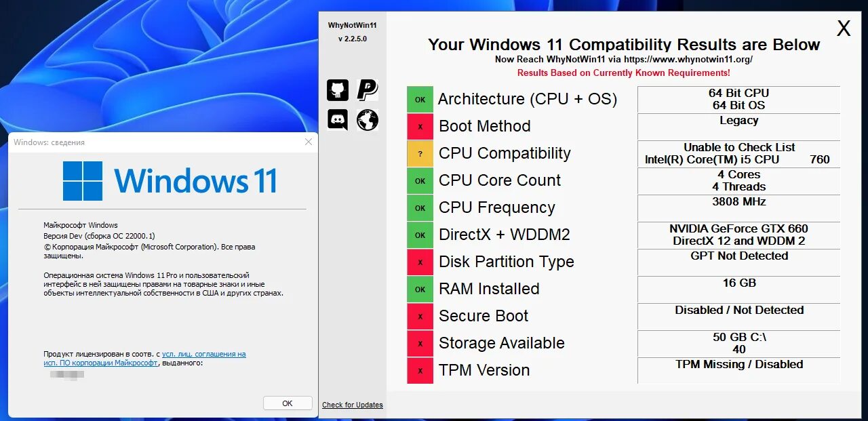The width and height of the screenshot is (868, 421).
Task: Click the CPU Compatibility label
Action: (505, 153)
